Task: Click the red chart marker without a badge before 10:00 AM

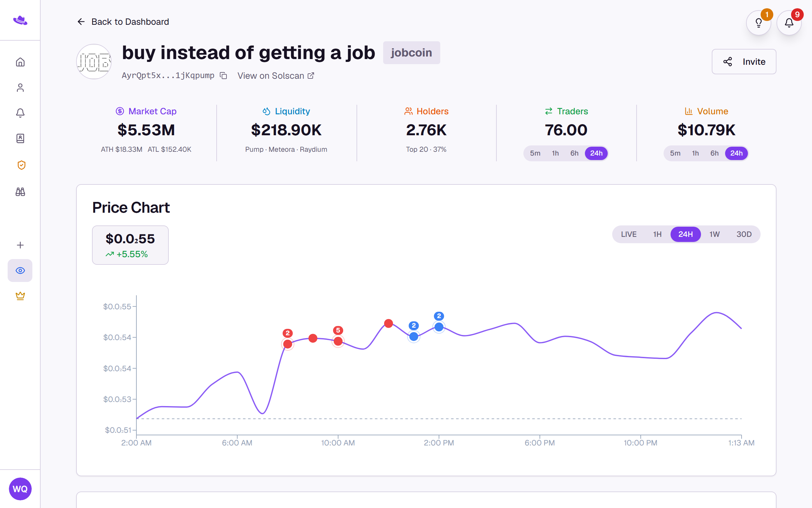Action: (x=313, y=338)
